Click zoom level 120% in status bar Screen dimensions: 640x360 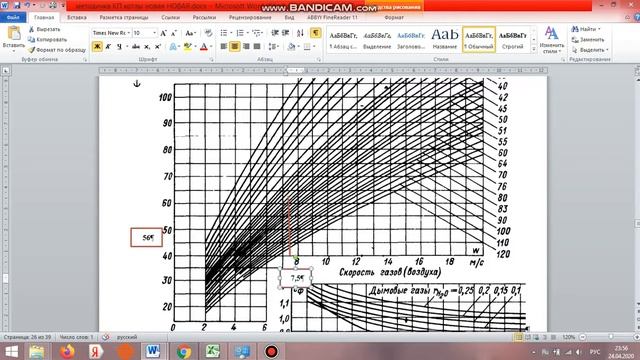coord(569,337)
